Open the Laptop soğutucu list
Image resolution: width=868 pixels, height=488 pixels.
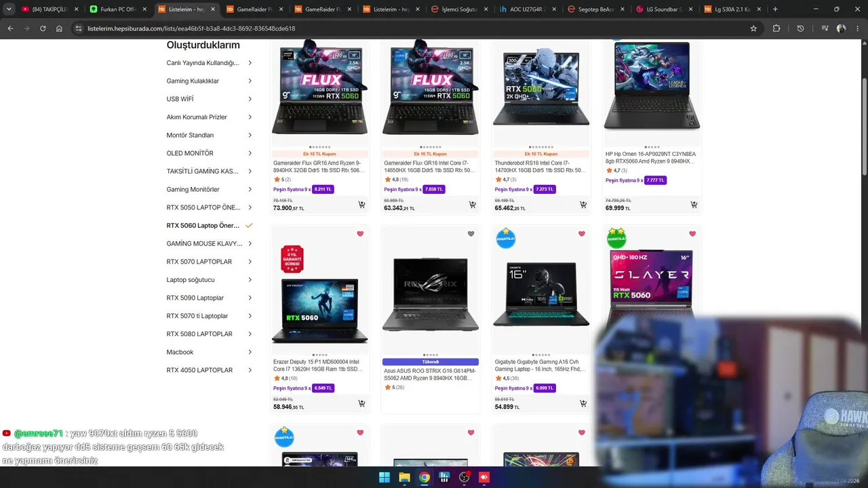click(209, 280)
